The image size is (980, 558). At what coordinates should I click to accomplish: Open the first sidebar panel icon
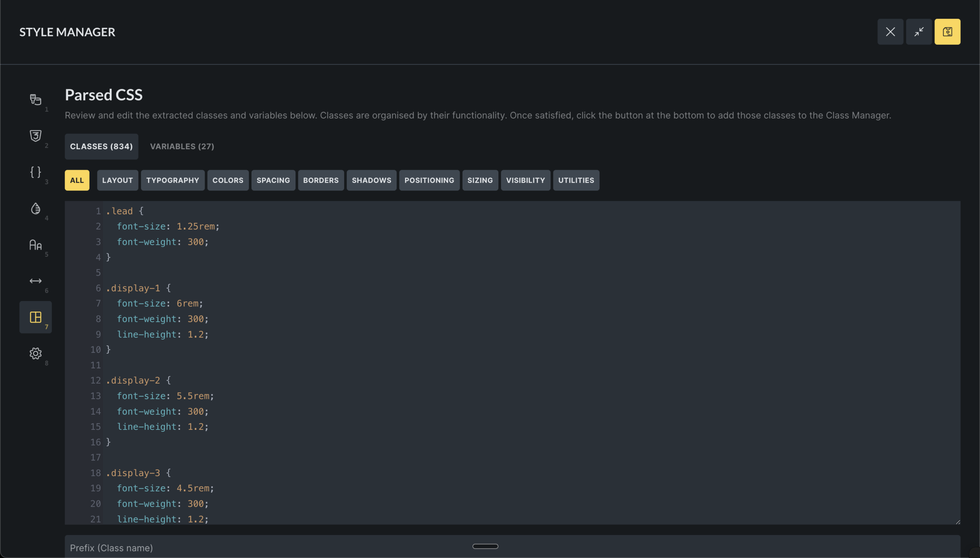click(35, 100)
